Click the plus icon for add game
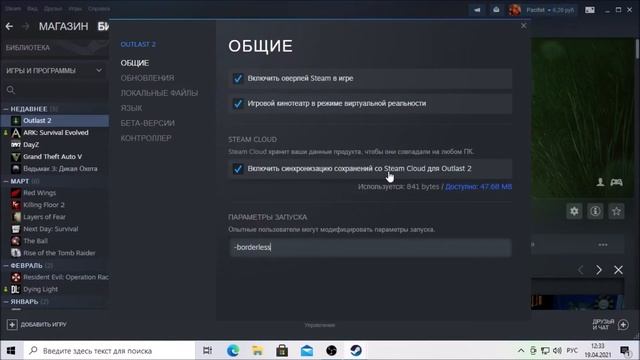Viewport: 640px width, 360px height. (x=12, y=324)
